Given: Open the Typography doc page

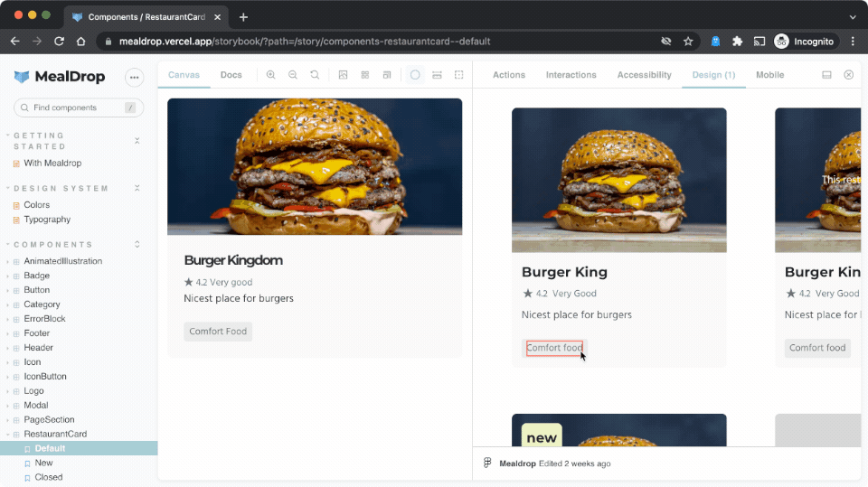Looking at the screenshot, I should tap(47, 220).
